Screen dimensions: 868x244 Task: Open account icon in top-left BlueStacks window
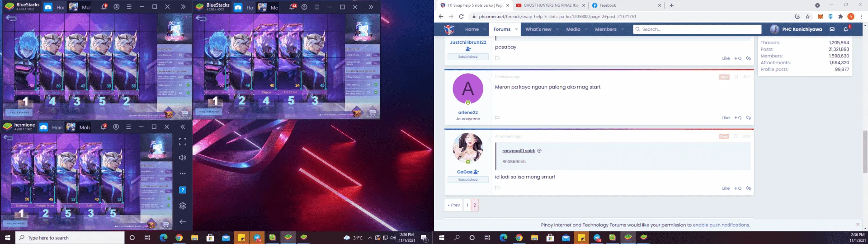click(117, 7)
